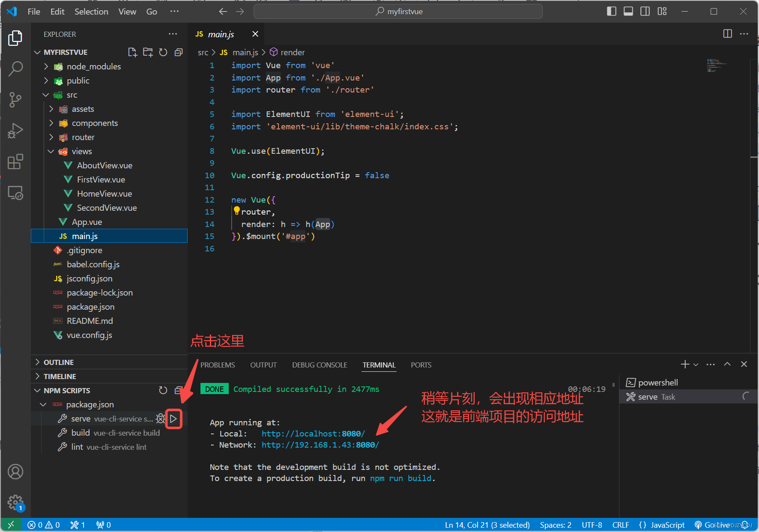
Task: Open the 192.168.1.43:8080 network link
Action: pyautogui.click(x=320, y=445)
